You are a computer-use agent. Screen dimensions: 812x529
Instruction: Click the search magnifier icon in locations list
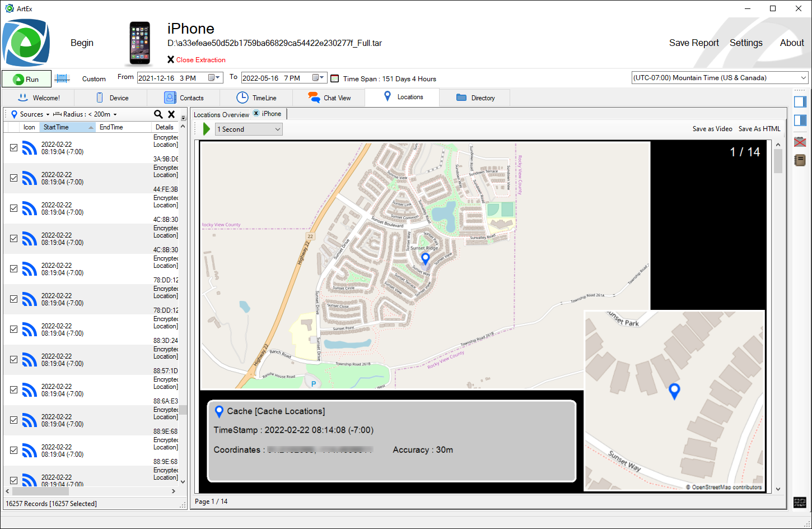[x=158, y=114]
